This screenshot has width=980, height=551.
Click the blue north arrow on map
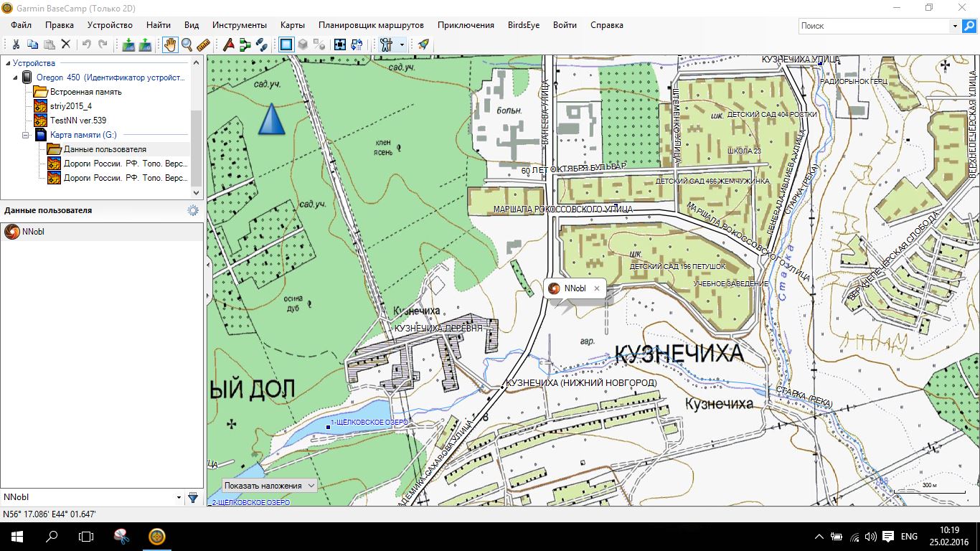click(272, 119)
